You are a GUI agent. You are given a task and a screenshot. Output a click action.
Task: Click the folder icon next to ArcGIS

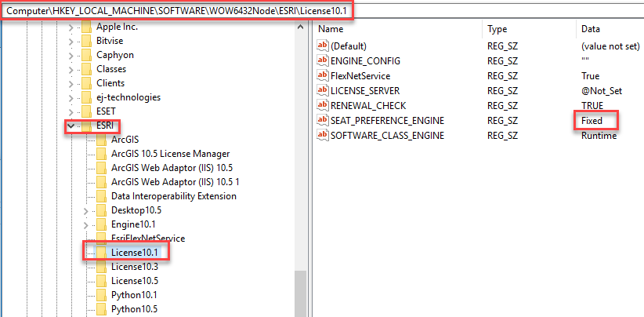(100, 139)
